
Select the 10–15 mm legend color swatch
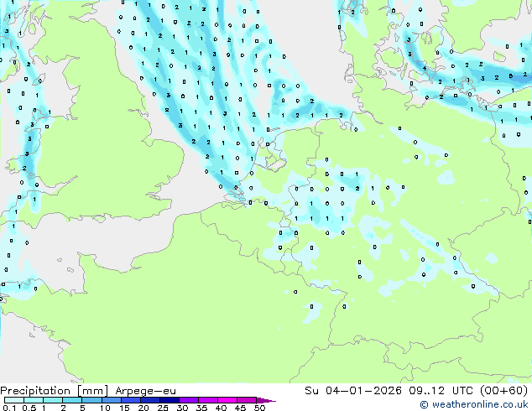(x=112, y=400)
